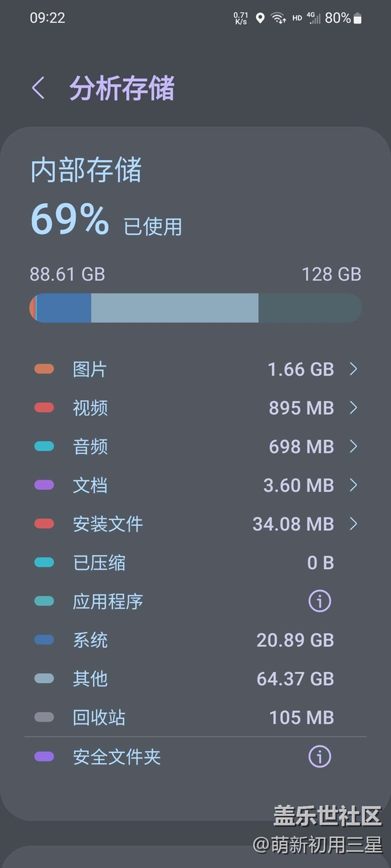Tap the Wi-Fi status icon

[278, 19]
